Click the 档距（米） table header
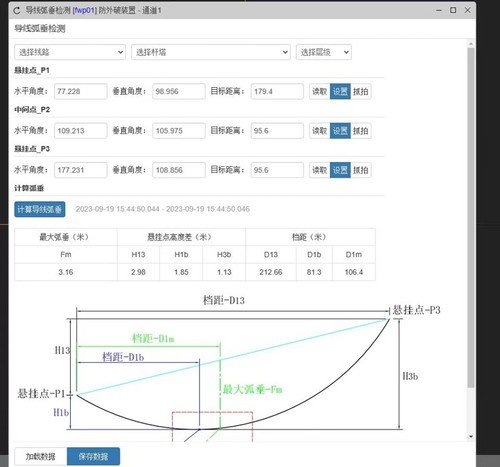 (x=311, y=237)
